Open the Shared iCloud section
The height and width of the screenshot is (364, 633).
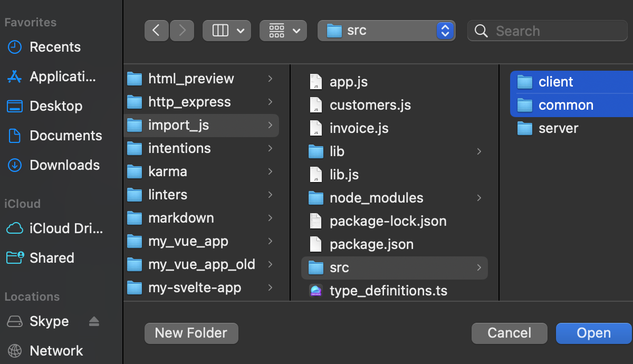[x=50, y=258]
